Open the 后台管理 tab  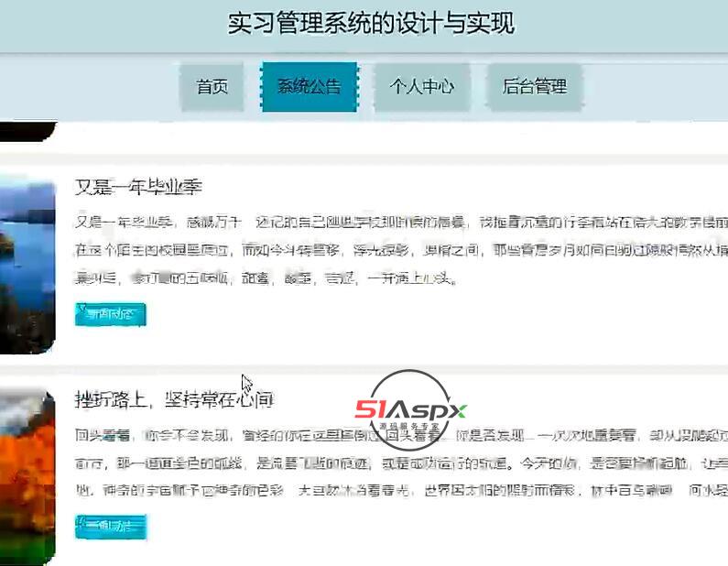coord(534,87)
